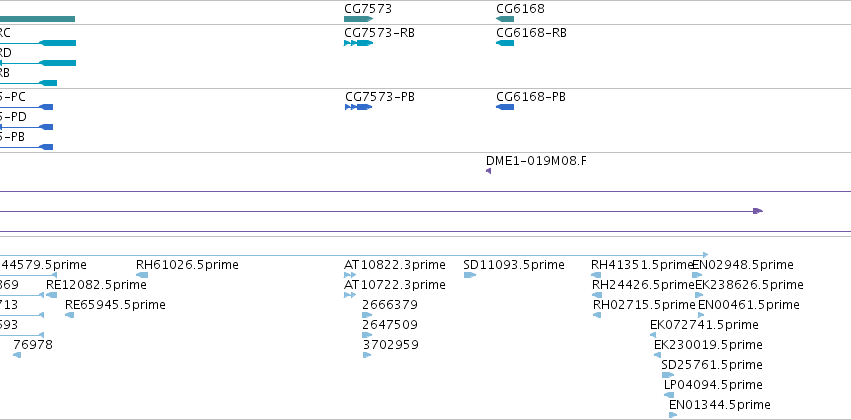Select the CG7573-PB protein feature
The width and height of the screenshot is (851, 420).
359,107
